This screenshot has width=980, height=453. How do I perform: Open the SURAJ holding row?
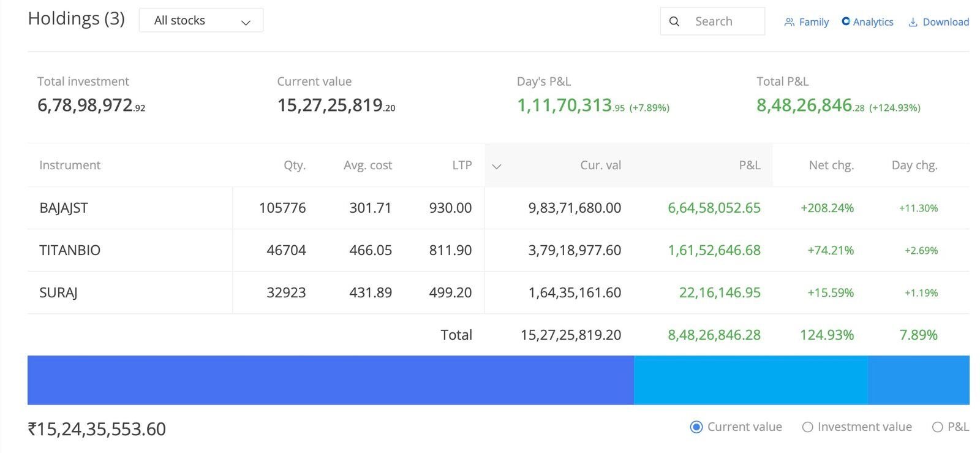[498, 292]
